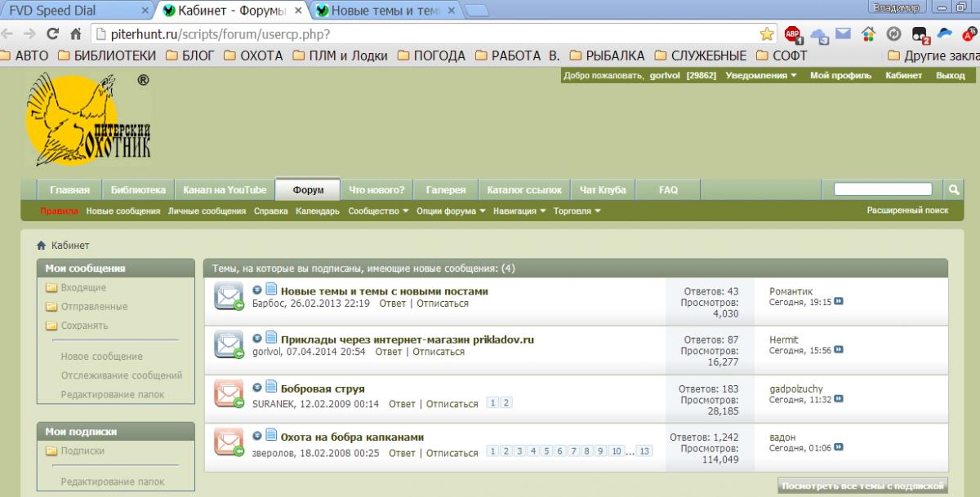Viewport: 980px width, 497px height.
Task: Switch to the Галерея tab
Action: (x=445, y=190)
